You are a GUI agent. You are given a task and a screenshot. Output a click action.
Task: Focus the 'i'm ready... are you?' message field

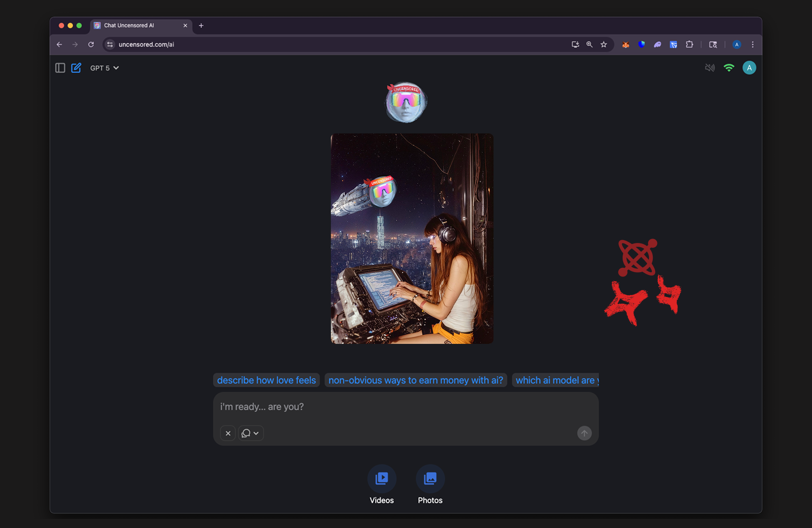click(406, 407)
